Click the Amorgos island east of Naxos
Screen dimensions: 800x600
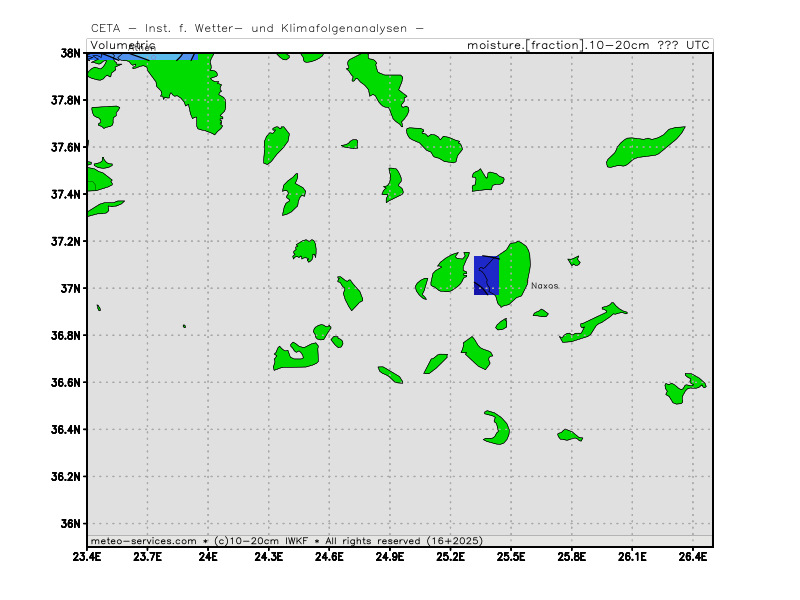pyautogui.click(x=594, y=323)
